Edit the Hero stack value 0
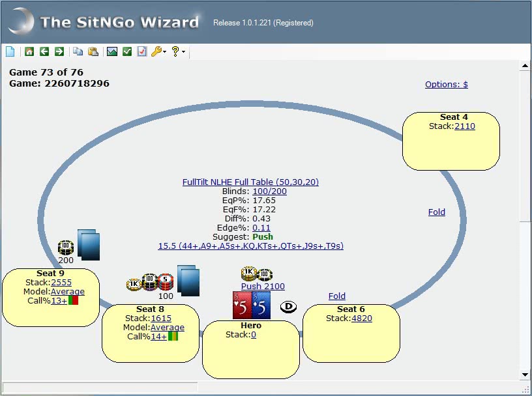Image resolution: width=532 pixels, height=396 pixels. (x=254, y=335)
